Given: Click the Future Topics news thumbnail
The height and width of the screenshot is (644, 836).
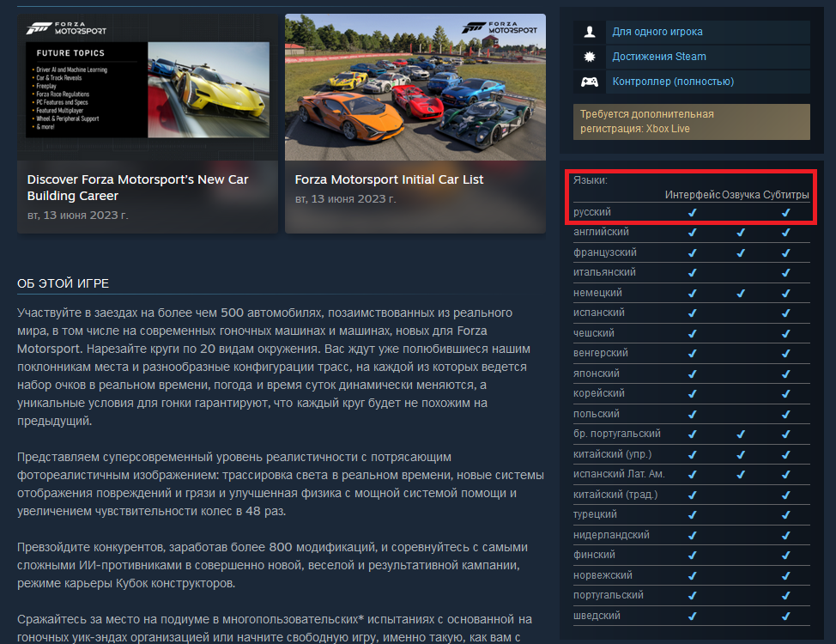Looking at the screenshot, I should pyautogui.click(x=148, y=87).
